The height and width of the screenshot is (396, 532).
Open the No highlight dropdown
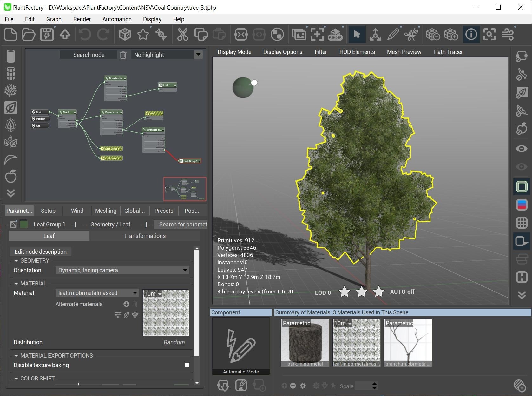[x=167, y=55]
